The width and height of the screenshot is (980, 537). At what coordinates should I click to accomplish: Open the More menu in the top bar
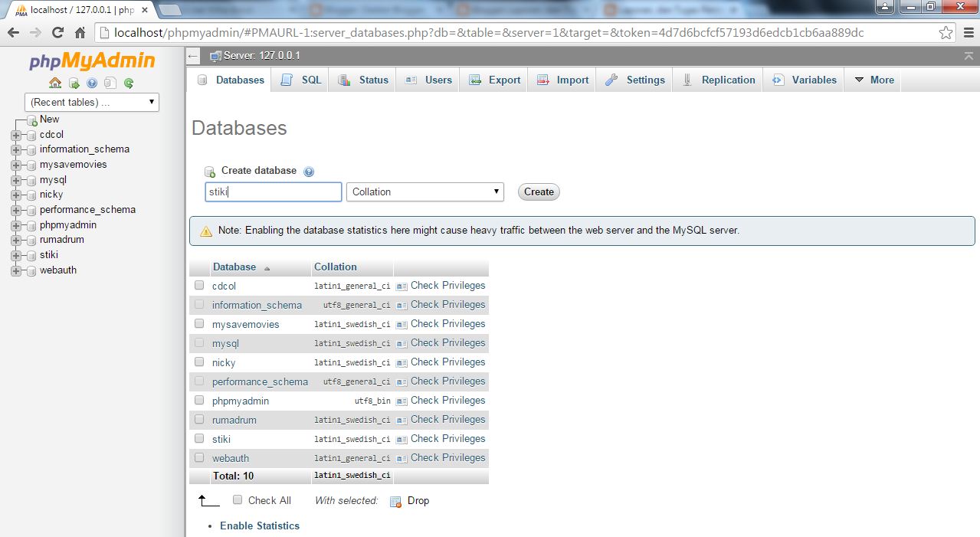pyautogui.click(x=874, y=80)
